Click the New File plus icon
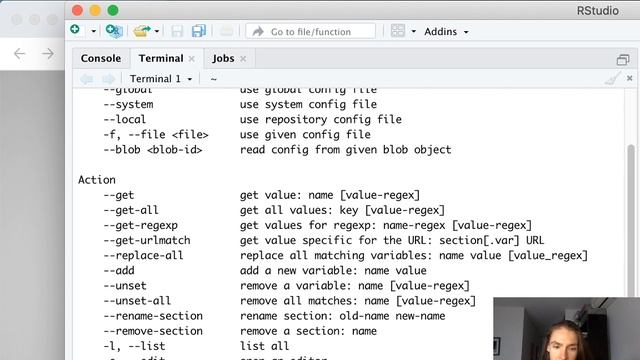This screenshot has height=360, width=640. click(75, 30)
